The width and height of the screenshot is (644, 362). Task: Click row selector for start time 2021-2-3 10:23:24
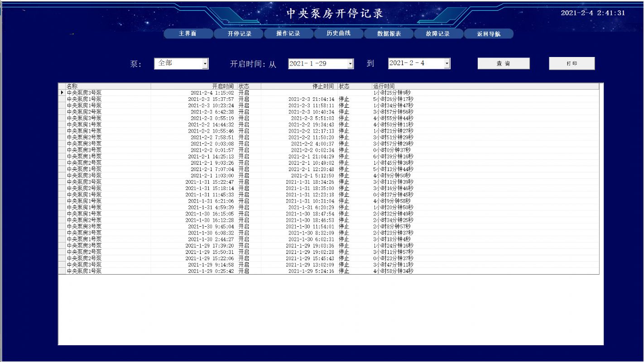(62, 105)
